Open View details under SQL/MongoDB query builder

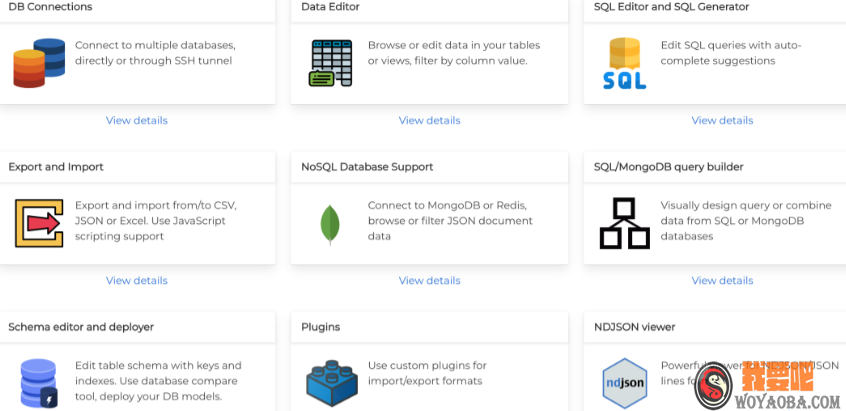click(722, 281)
